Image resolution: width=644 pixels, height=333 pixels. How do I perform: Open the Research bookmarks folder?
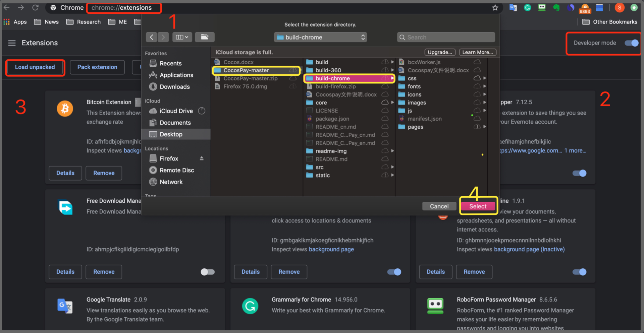pos(84,22)
